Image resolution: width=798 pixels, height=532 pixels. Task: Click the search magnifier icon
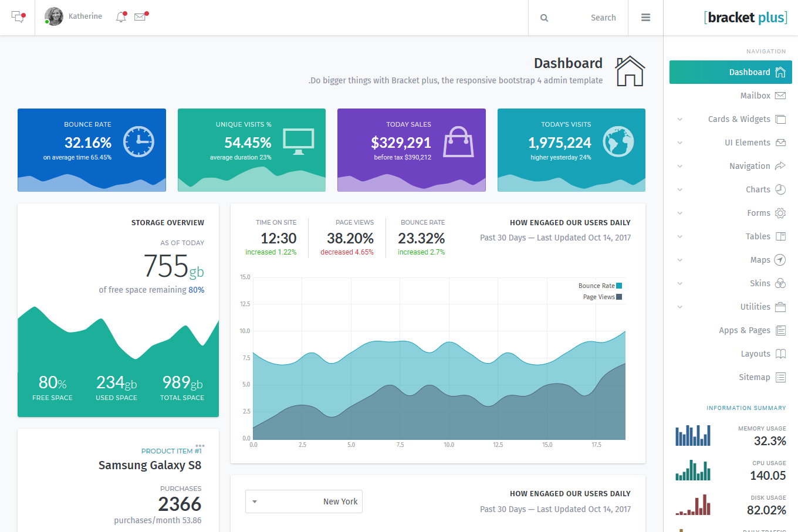pyautogui.click(x=544, y=18)
